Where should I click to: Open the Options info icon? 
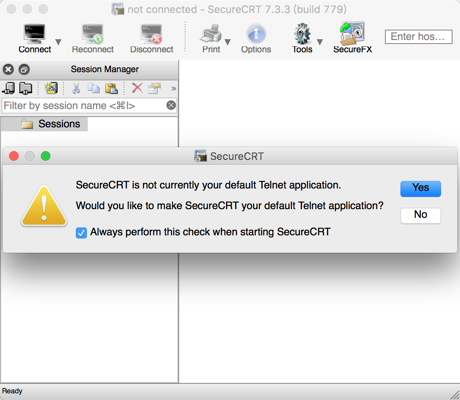pyautogui.click(x=256, y=34)
